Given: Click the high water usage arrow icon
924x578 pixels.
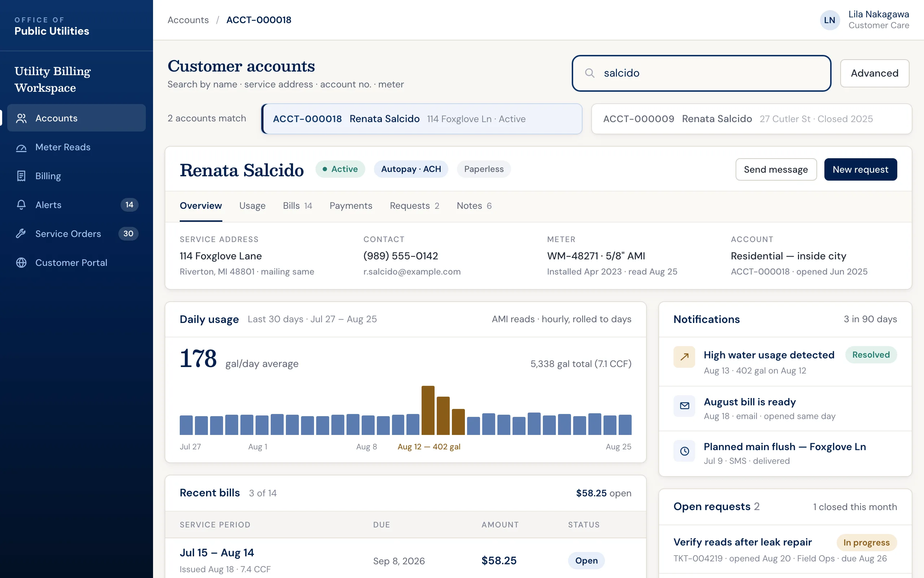Looking at the screenshot, I should [684, 357].
